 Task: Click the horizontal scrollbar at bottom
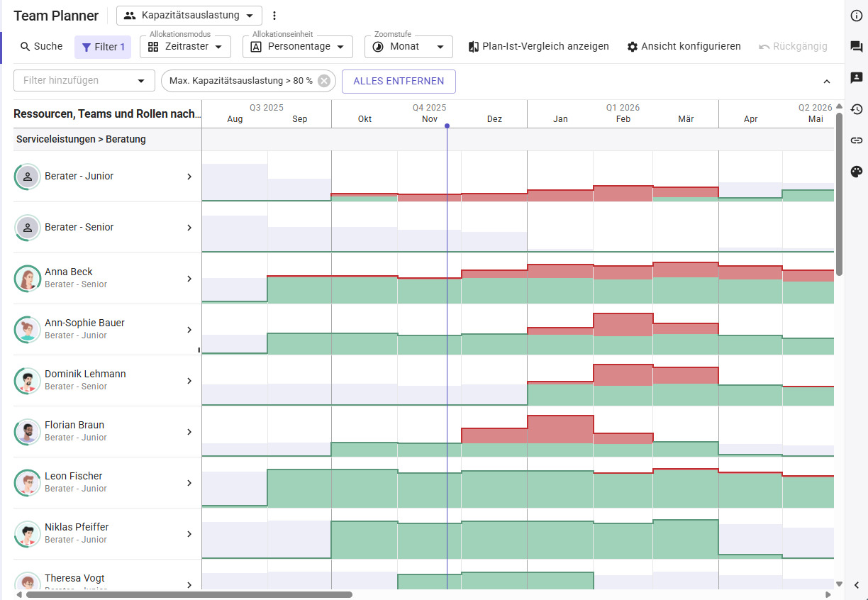point(189,594)
